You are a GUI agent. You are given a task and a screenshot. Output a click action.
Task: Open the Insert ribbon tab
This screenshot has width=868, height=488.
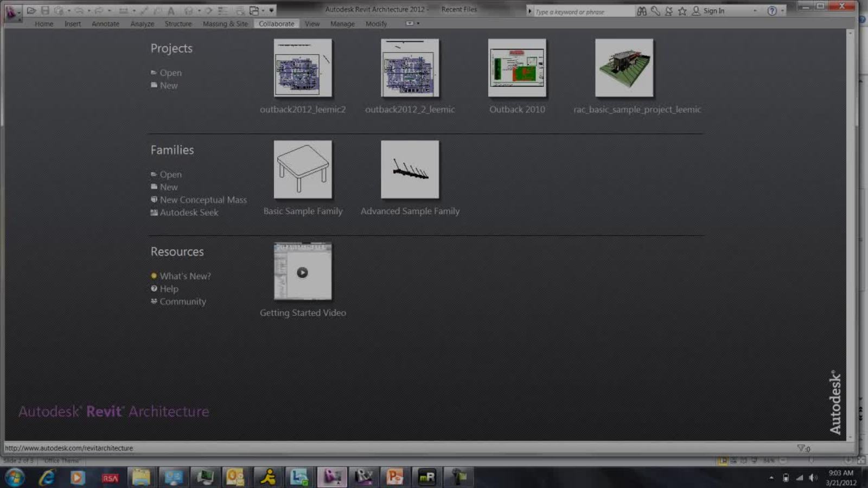[73, 24]
